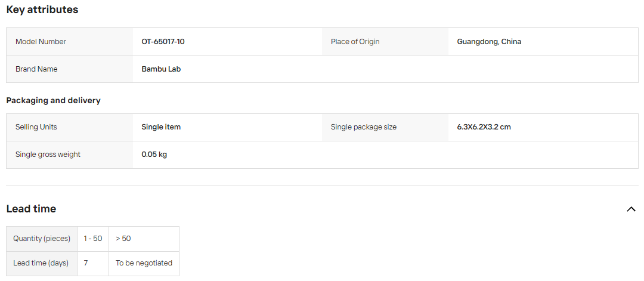The width and height of the screenshot is (644, 281).
Task: Click the Packaging and delivery heading
Action: (54, 101)
